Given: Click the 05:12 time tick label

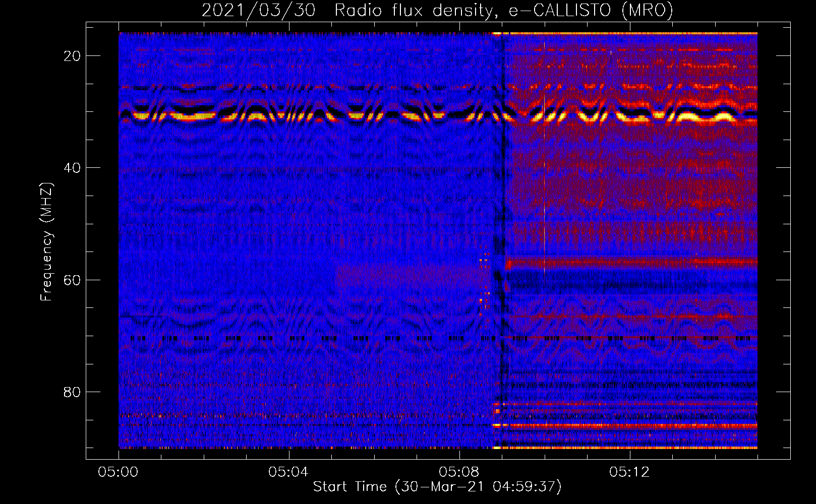Looking at the screenshot, I should pyautogui.click(x=629, y=472).
